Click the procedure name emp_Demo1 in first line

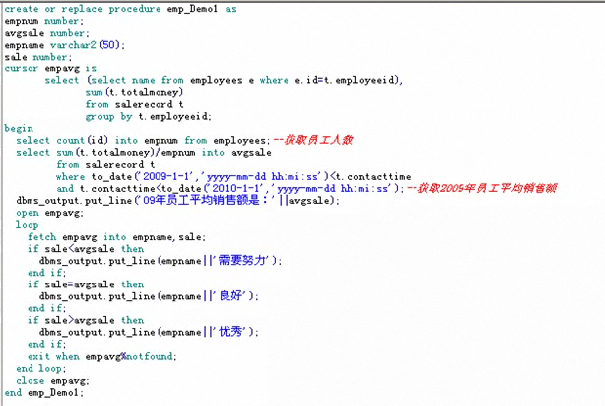(192, 9)
